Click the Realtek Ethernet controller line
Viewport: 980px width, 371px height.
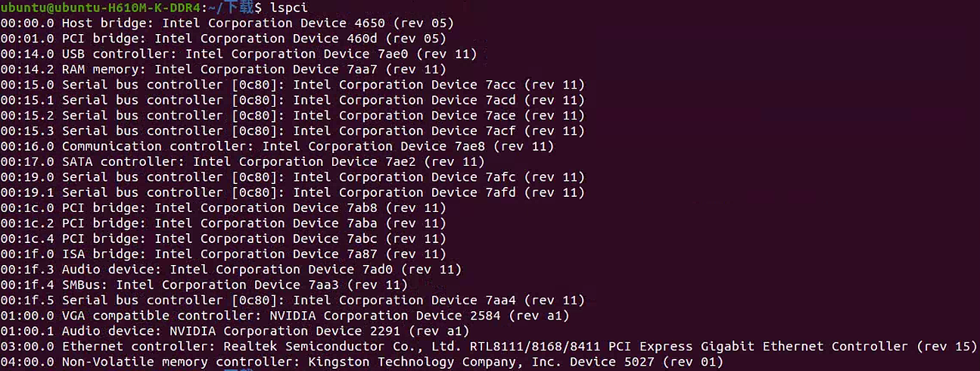pos(489,346)
